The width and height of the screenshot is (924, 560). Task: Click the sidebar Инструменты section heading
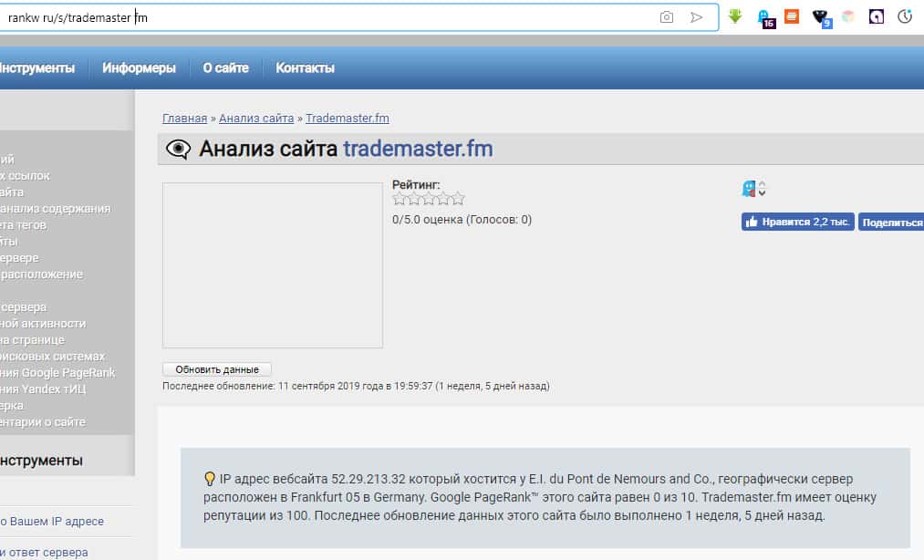coord(41,461)
